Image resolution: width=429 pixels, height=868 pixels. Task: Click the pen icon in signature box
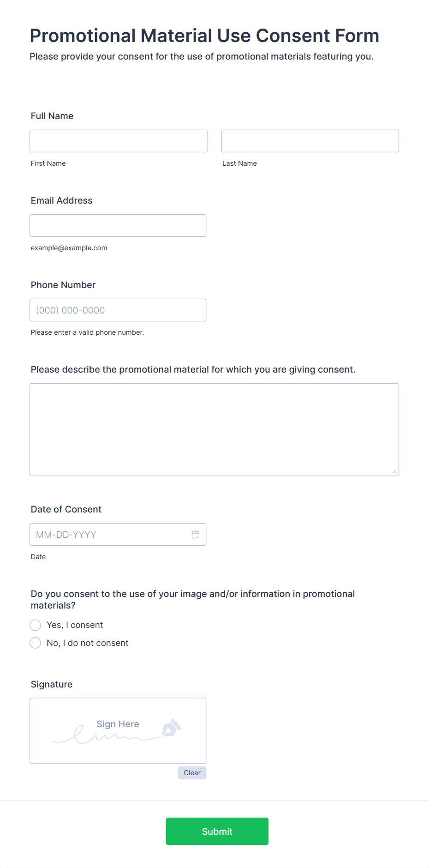(x=171, y=728)
